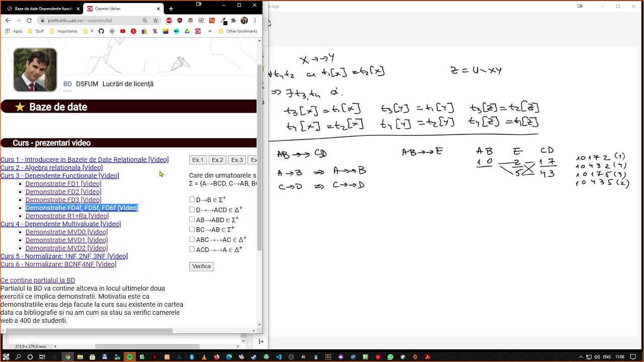Bookmark this page with the star icon
Image resolution: width=644 pixels, height=362 pixels.
155,21
